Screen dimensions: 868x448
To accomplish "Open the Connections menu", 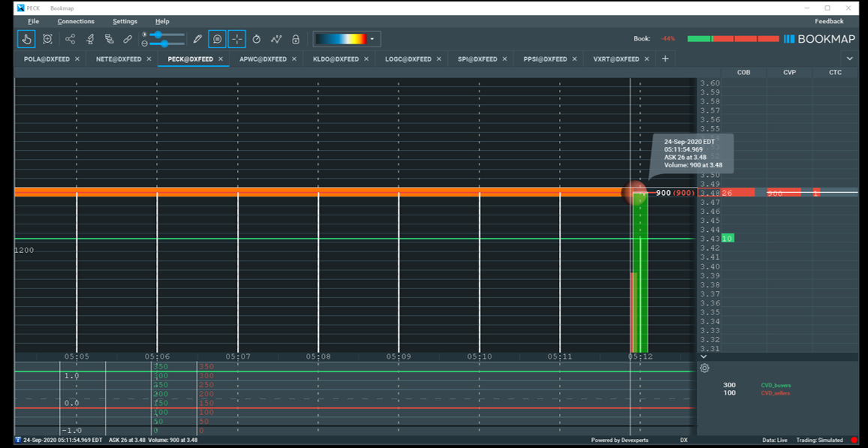I will (x=76, y=22).
